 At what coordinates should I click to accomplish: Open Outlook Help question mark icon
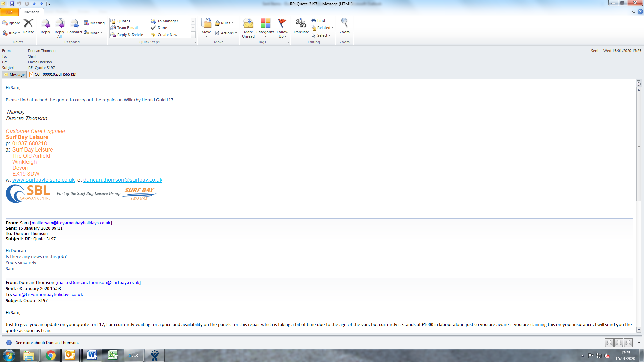tap(640, 12)
